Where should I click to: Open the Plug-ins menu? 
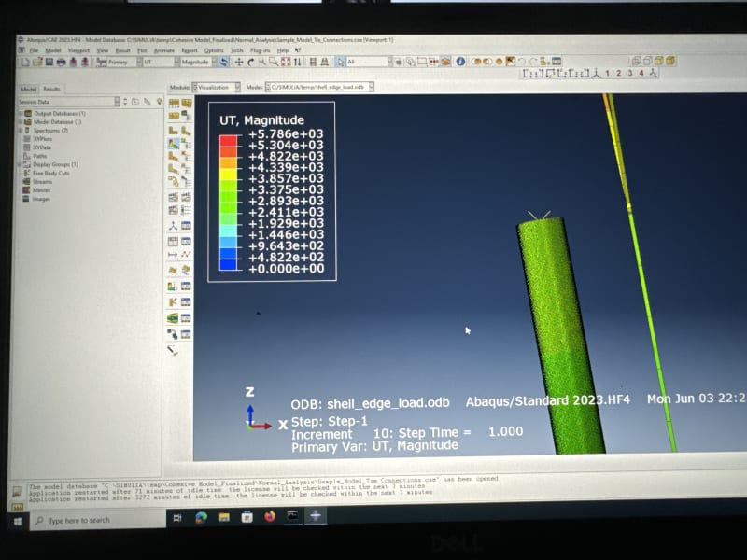click(261, 50)
